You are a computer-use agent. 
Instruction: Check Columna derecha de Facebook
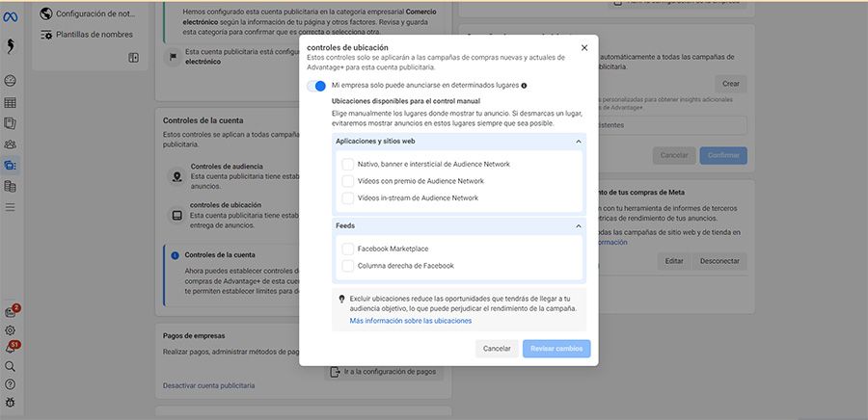[x=347, y=266]
